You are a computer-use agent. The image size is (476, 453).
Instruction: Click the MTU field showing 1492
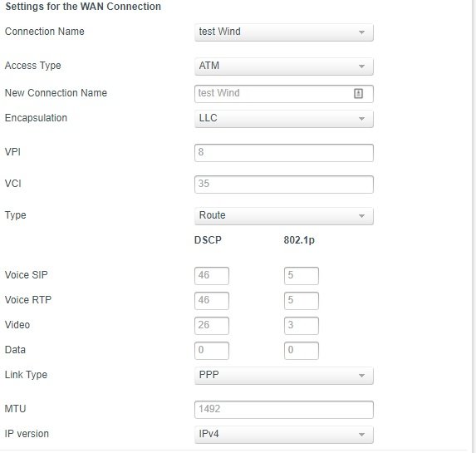click(284, 410)
